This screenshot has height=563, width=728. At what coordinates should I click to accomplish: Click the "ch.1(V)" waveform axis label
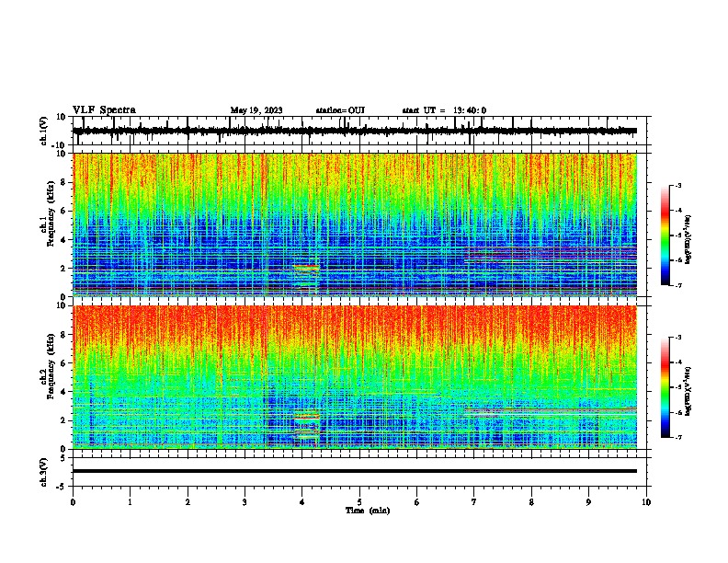[x=44, y=131]
